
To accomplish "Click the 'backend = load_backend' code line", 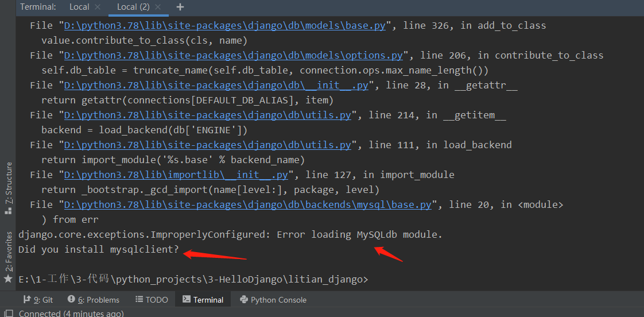I will coord(144,130).
